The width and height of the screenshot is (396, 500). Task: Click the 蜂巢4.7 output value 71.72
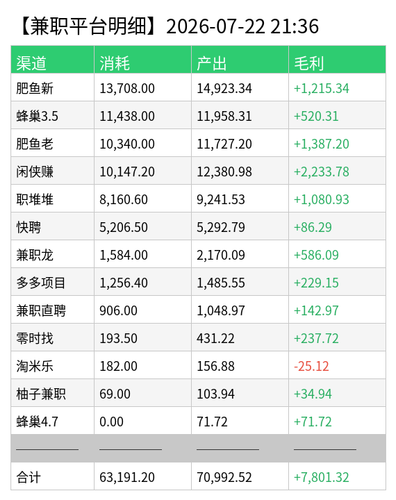[x=212, y=422]
